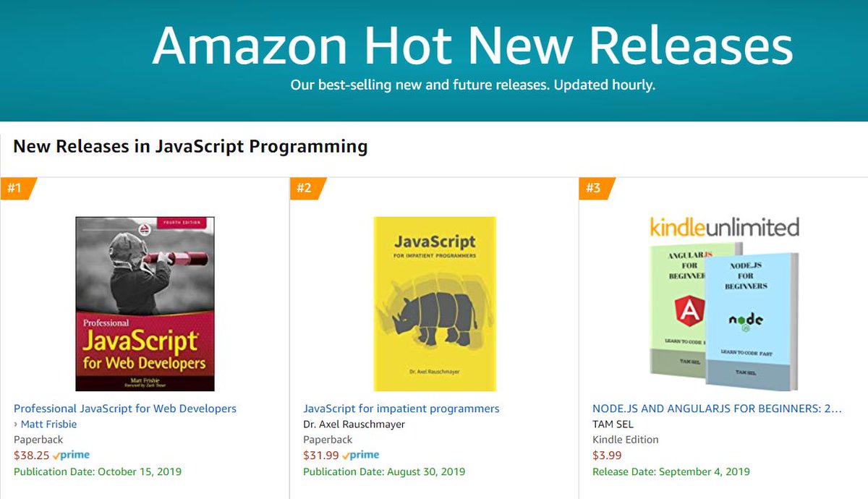Visit Matt Frisbie's author page
The image size is (868, 499).
[x=48, y=425]
